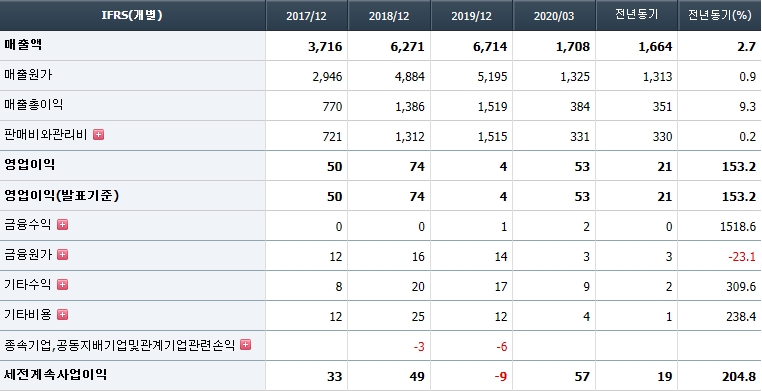Click 매출총이익 value 1,386
The width and height of the screenshot is (762, 391).
410,107
